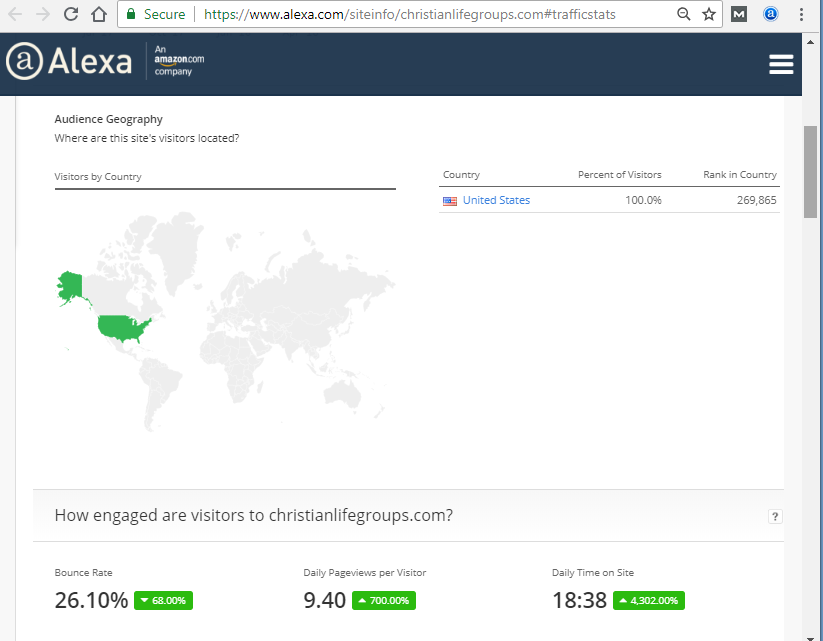Open the Alexa extension icon in toolbar
The image size is (823, 641).
point(771,14)
